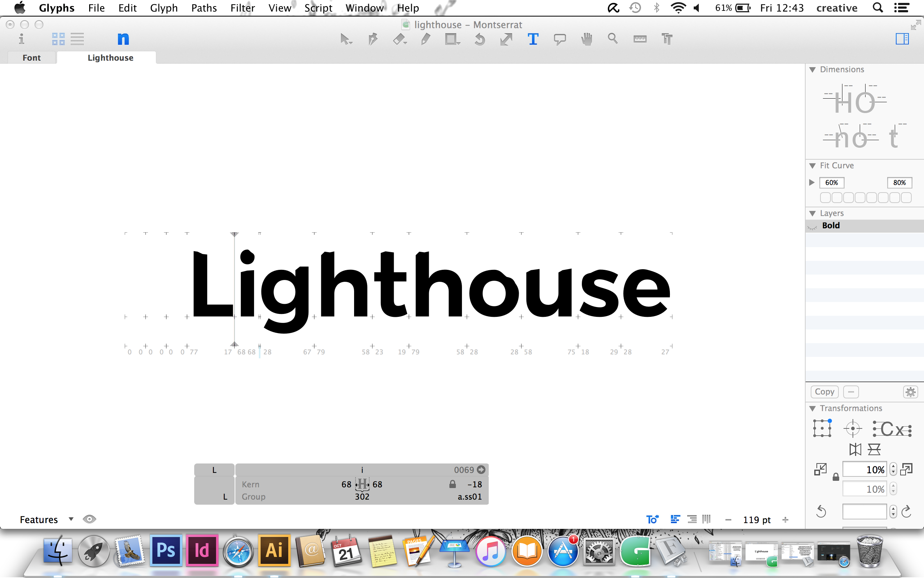Viewport: 924px width, 578px height.
Task: Toggle the preview eye icon
Action: coord(90,519)
